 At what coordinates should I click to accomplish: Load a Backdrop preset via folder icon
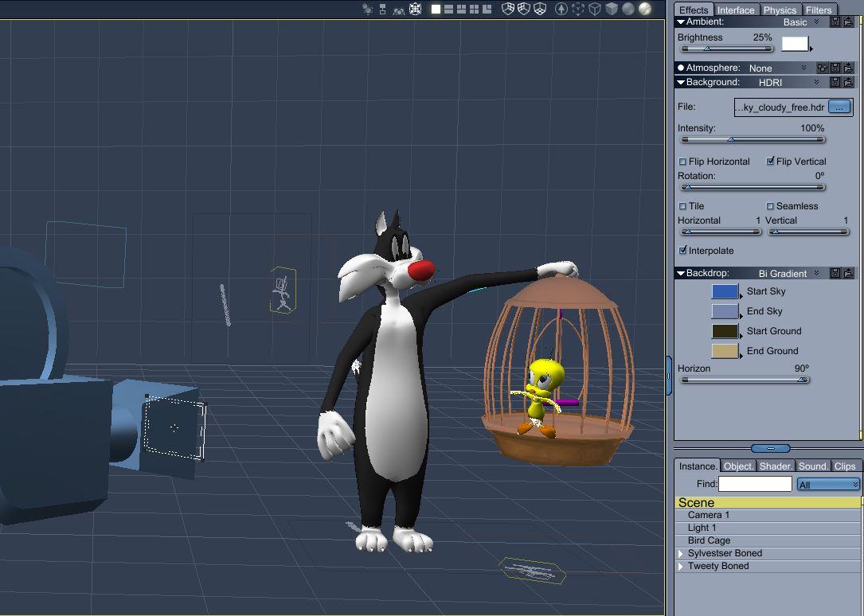849,273
